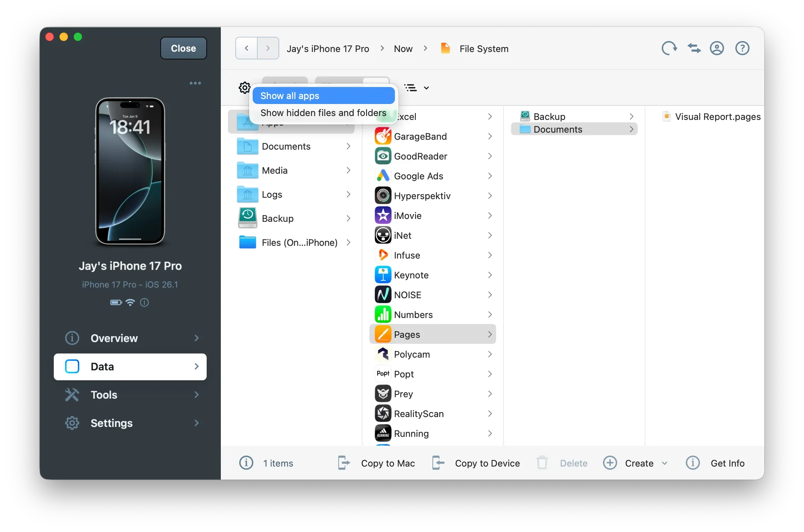Select the Polycam app
The width and height of the screenshot is (804, 532).
point(412,354)
